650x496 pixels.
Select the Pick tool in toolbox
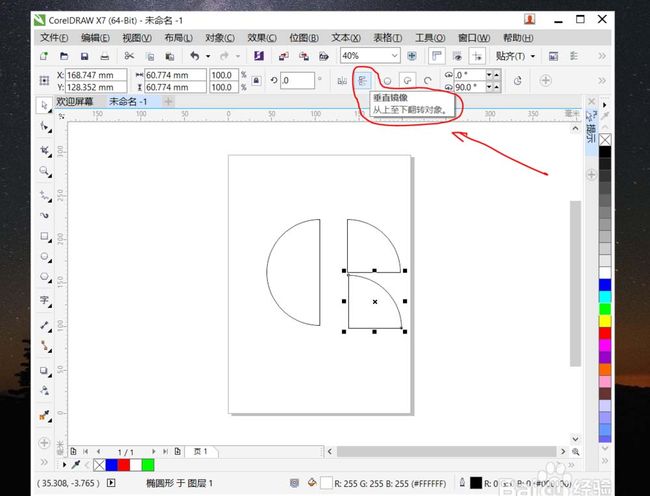coord(44,105)
